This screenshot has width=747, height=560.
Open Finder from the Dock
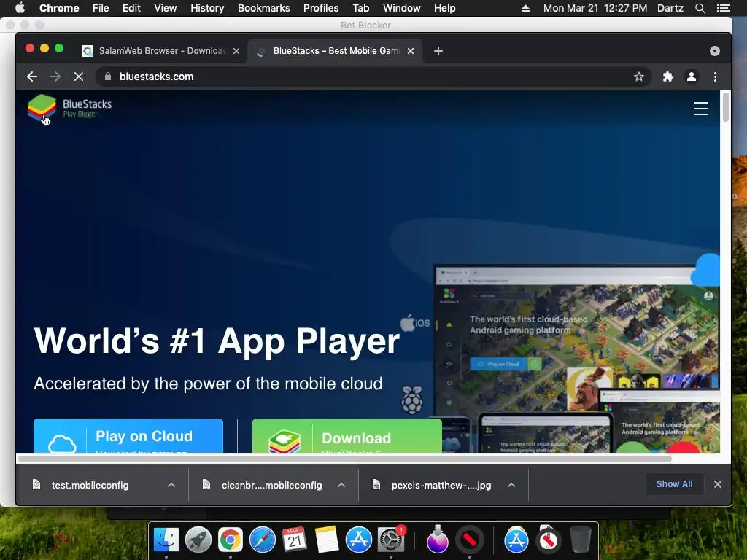(x=166, y=540)
